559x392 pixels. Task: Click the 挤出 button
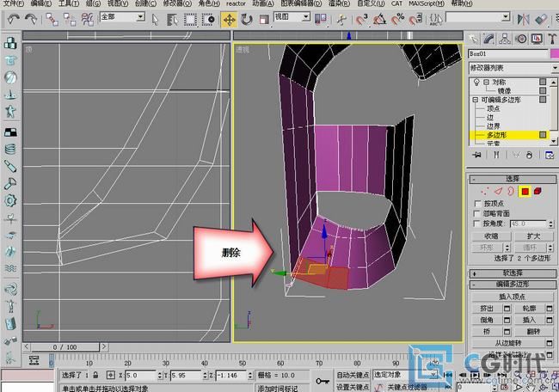487,309
